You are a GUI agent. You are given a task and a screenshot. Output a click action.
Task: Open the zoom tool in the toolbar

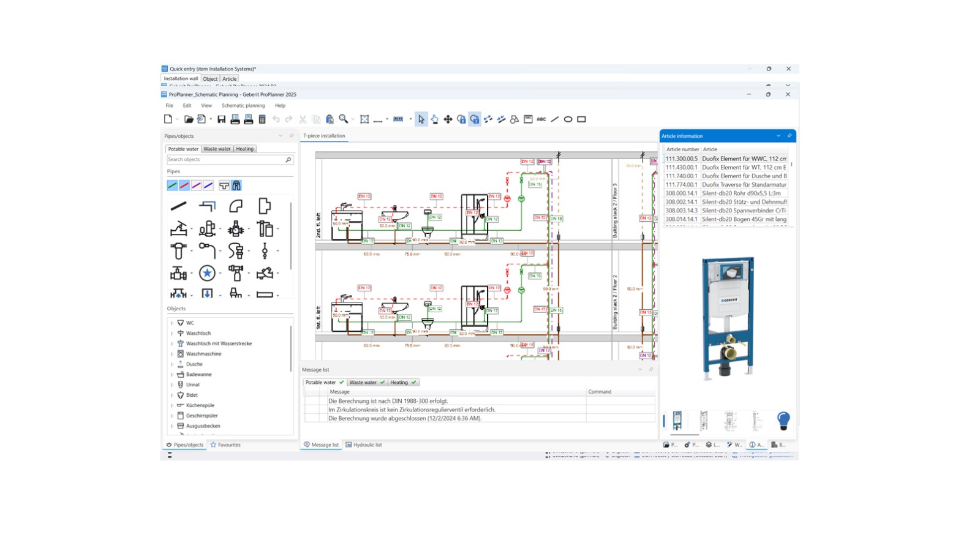tap(345, 119)
